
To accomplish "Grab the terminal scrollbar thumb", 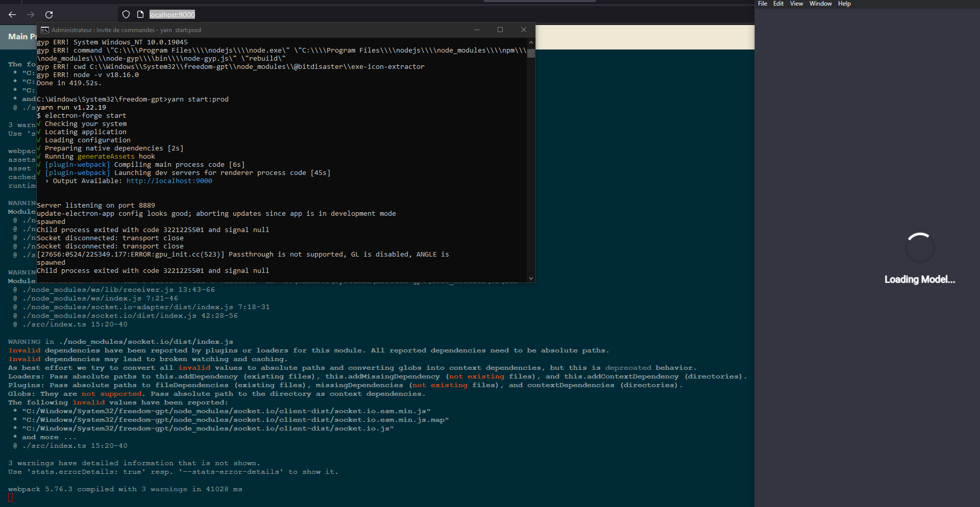I will pyautogui.click(x=531, y=54).
